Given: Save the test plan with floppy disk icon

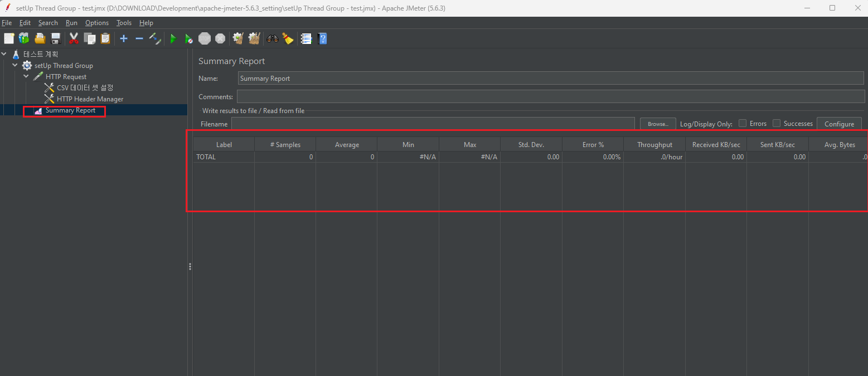Looking at the screenshot, I should (55, 38).
